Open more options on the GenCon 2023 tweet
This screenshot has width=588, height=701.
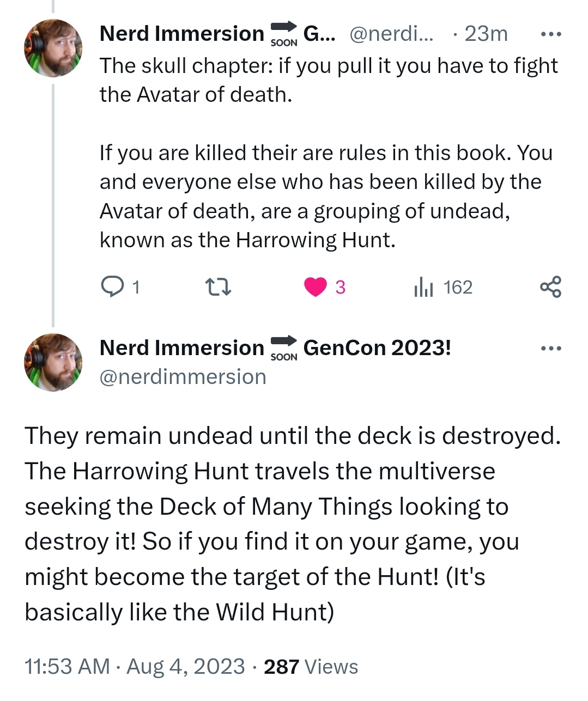point(550,349)
